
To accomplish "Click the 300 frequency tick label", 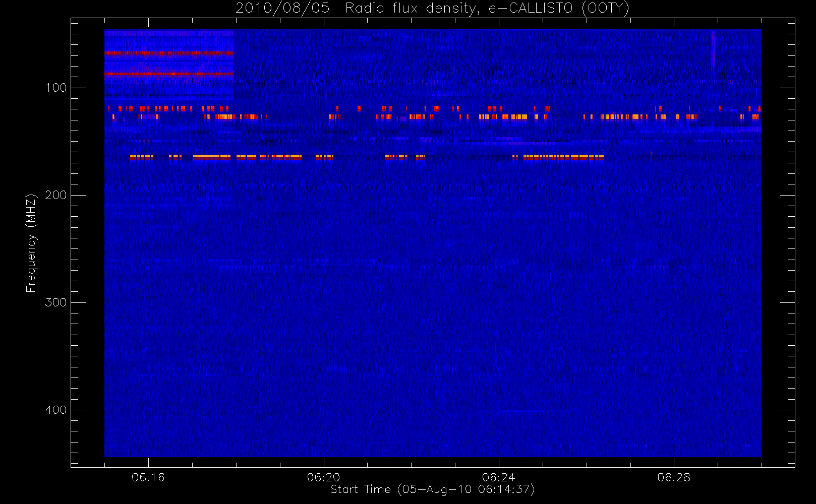I will coord(56,302).
